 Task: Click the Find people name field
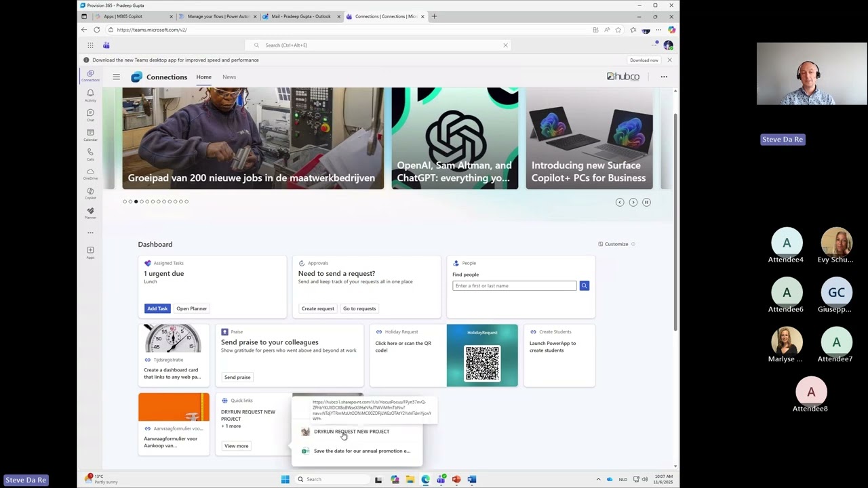tap(515, 285)
